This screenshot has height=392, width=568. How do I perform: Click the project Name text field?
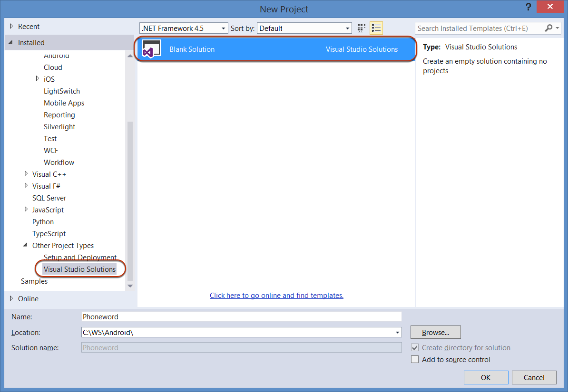coord(241,316)
